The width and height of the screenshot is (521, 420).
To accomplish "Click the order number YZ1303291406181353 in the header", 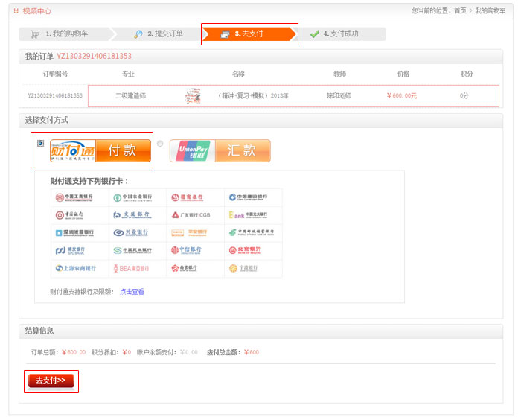I will click(94, 56).
